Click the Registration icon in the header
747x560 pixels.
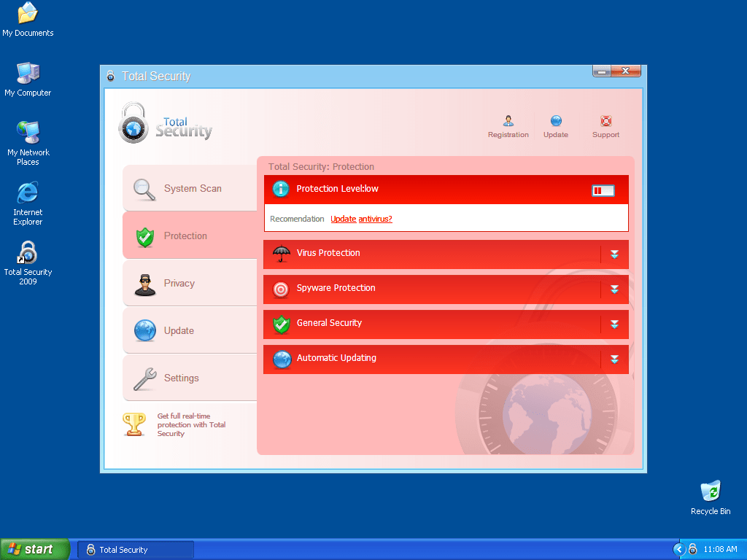tap(508, 121)
